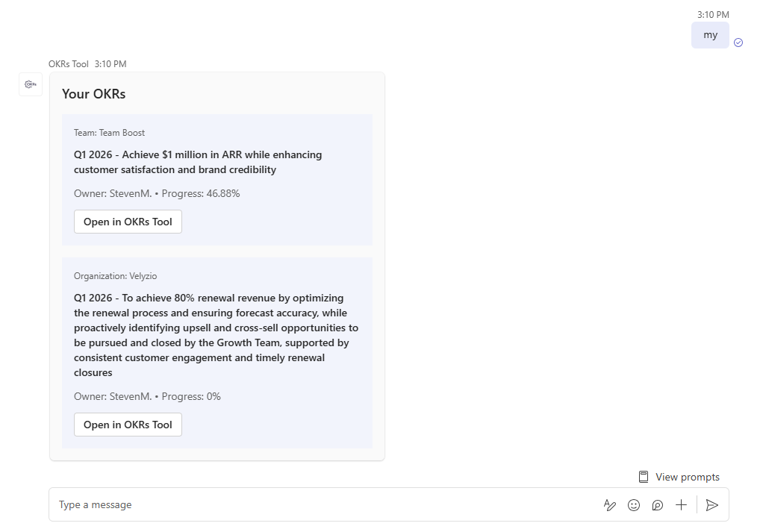Click the OKRs Tool bot avatar

point(30,84)
